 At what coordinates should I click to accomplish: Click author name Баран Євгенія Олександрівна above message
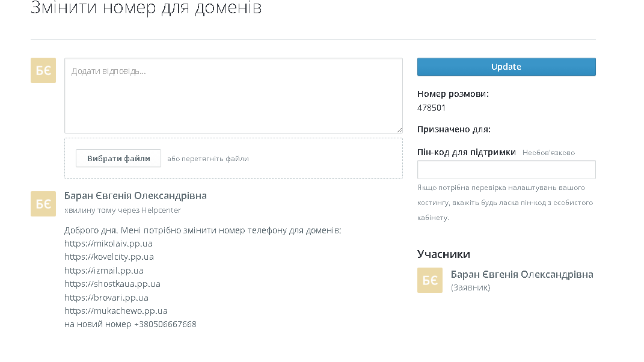click(135, 195)
